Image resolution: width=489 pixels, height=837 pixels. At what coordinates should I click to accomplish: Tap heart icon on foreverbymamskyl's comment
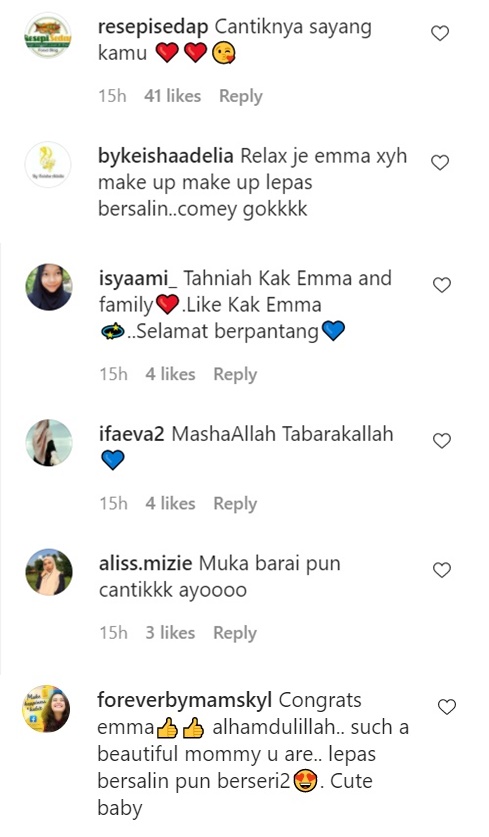coord(447,707)
